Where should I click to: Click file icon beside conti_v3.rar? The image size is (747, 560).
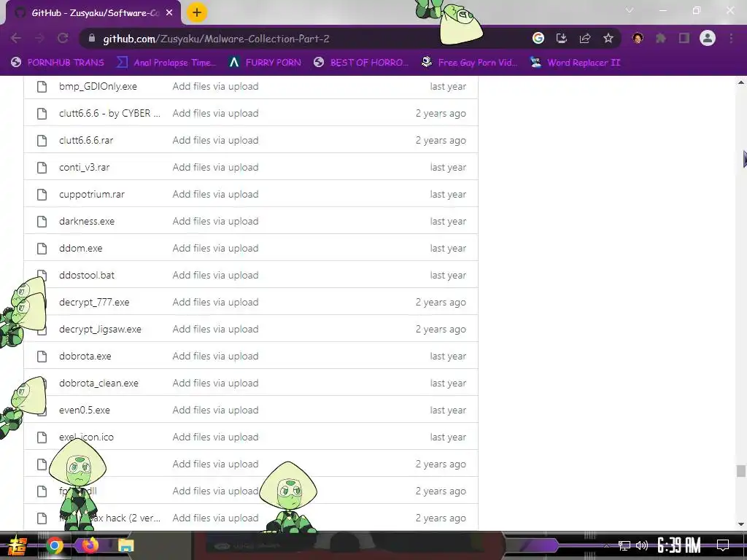click(42, 168)
